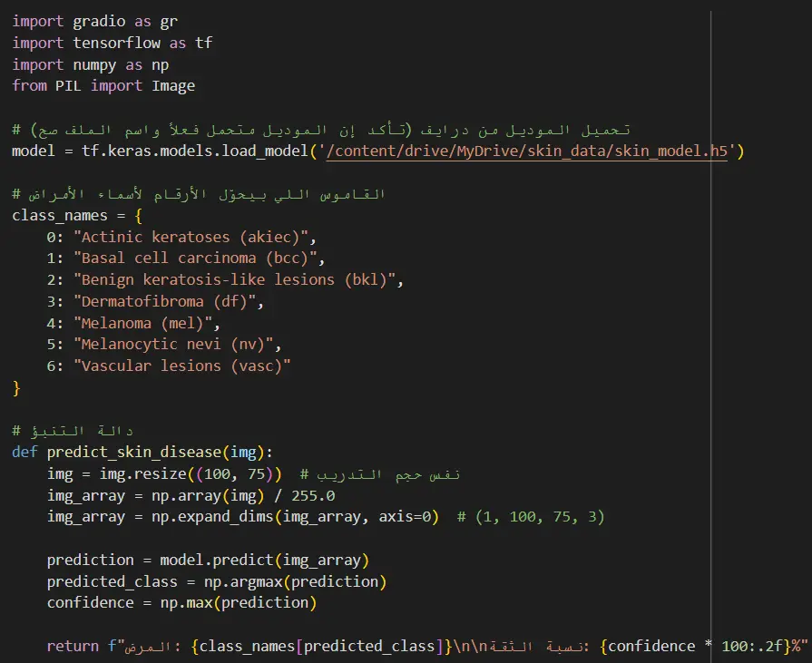Click the 'import gradio as gr' line
Viewport: 812px width, 663px height.
[x=94, y=21]
